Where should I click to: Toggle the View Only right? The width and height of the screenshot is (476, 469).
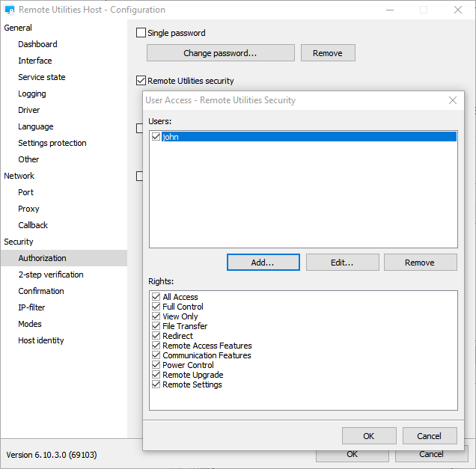click(156, 316)
